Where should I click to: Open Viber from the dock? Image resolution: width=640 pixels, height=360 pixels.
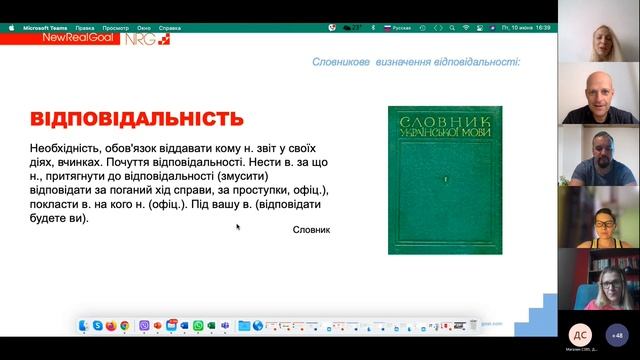tap(144, 325)
